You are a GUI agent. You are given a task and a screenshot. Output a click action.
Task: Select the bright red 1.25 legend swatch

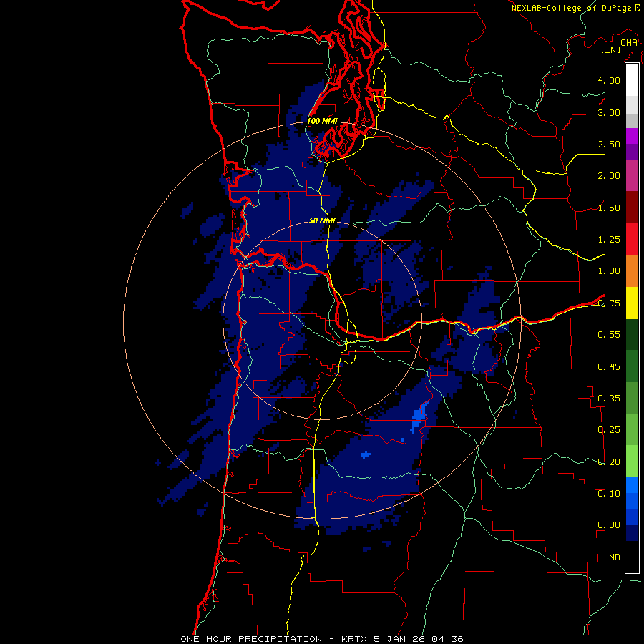[x=632, y=239]
